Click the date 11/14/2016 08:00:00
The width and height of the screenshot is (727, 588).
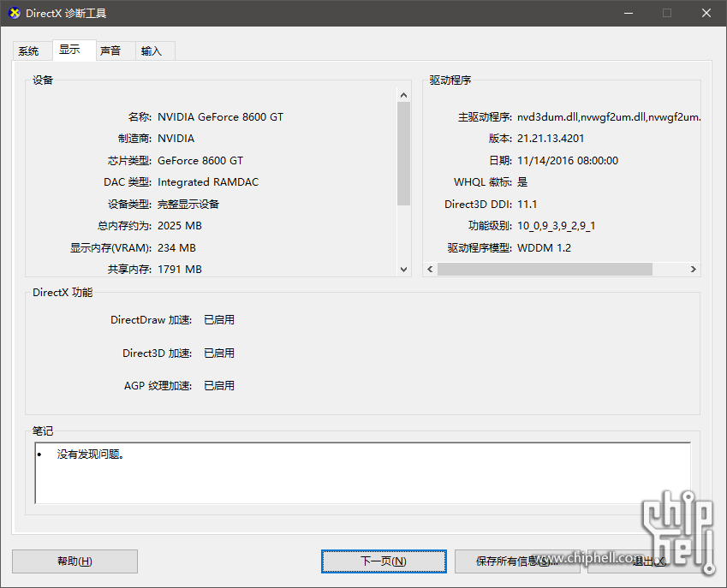(x=568, y=161)
